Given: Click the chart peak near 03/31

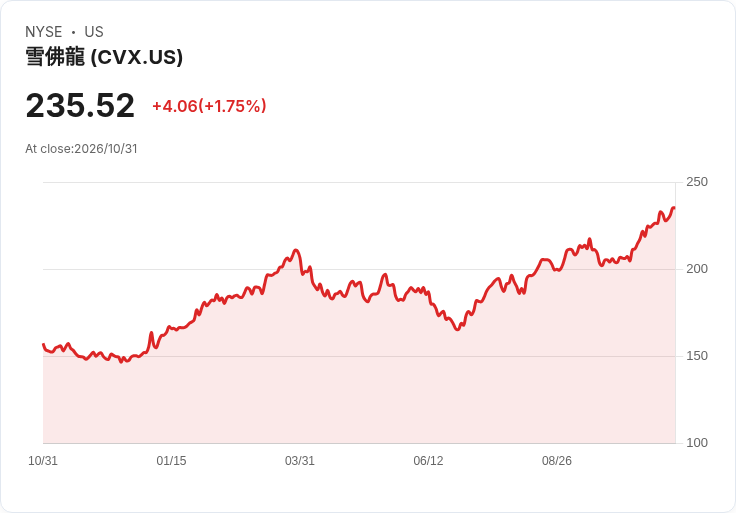Looking at the screenshot, I should [295, 250].
